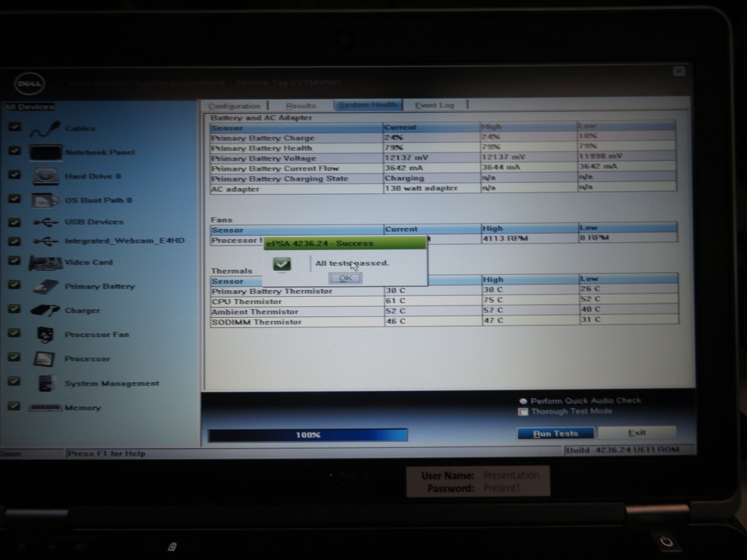Screen dimensions: 747x560
Task: Select the Processor Fan icon
Action: [45, 335]
